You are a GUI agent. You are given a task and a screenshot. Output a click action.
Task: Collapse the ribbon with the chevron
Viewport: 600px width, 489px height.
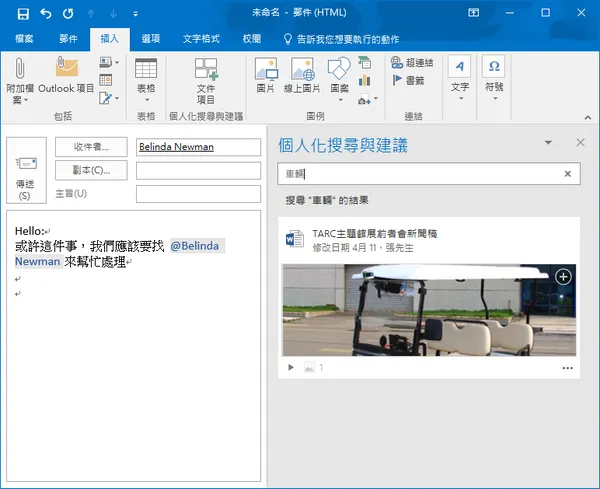588,117
